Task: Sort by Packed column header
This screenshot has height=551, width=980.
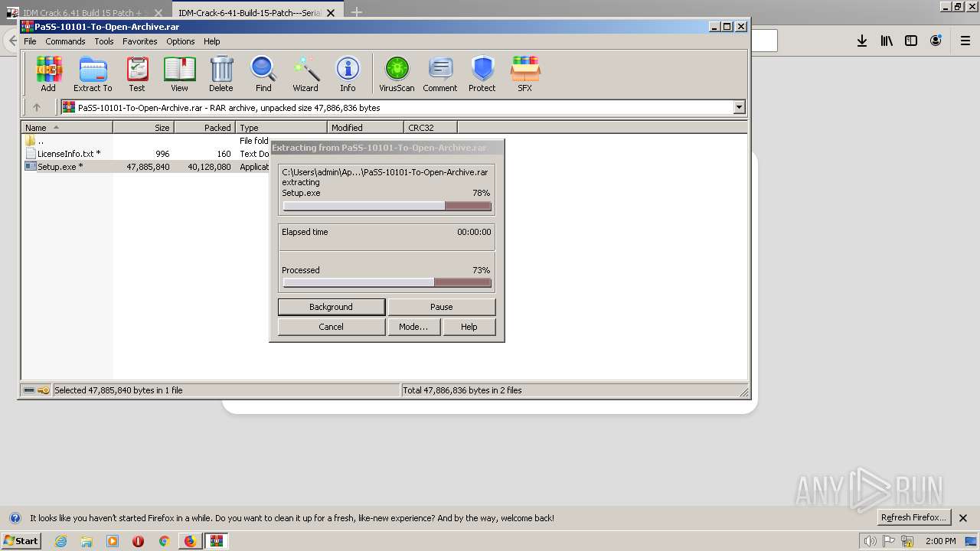Action: 205,128
